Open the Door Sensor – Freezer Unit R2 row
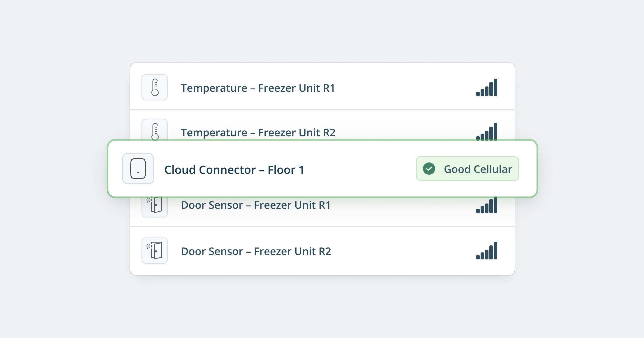This screenshot has width=644, height=338. coord(320,251)
